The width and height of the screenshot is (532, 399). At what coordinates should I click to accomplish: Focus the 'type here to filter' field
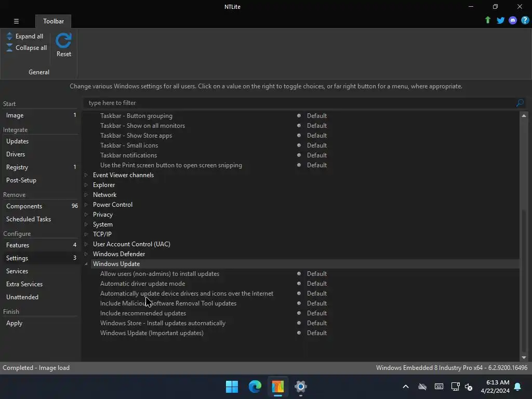299,103
